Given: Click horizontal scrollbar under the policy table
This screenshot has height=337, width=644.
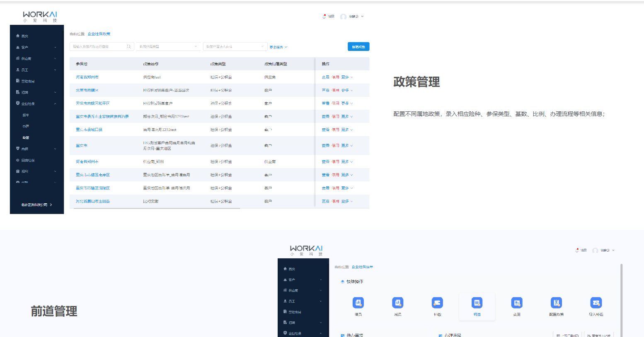Looking at the screenshot, I should (x=157, y=209).
